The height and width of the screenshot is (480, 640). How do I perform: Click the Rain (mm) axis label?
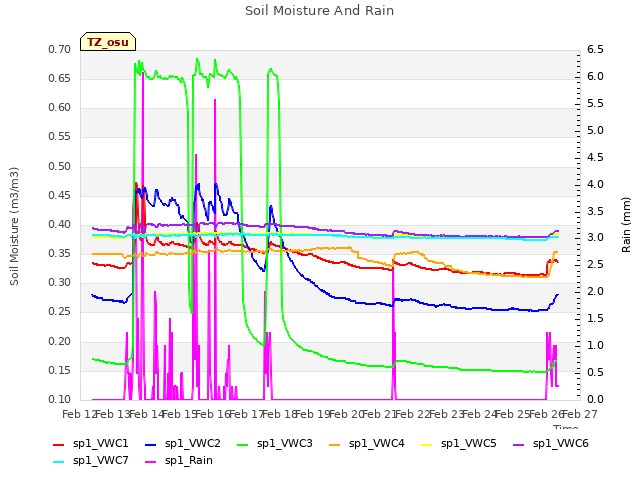(626, 225)
